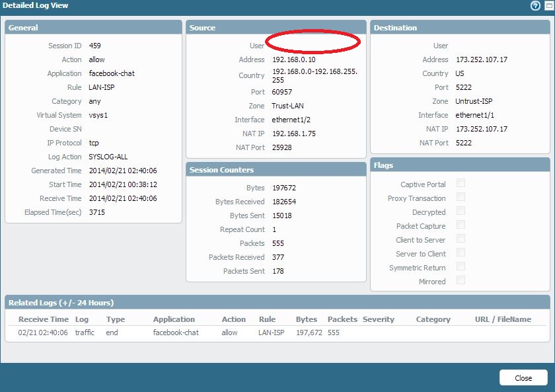Click Log Action value SYSLOG-ALL

pos(108,157)
